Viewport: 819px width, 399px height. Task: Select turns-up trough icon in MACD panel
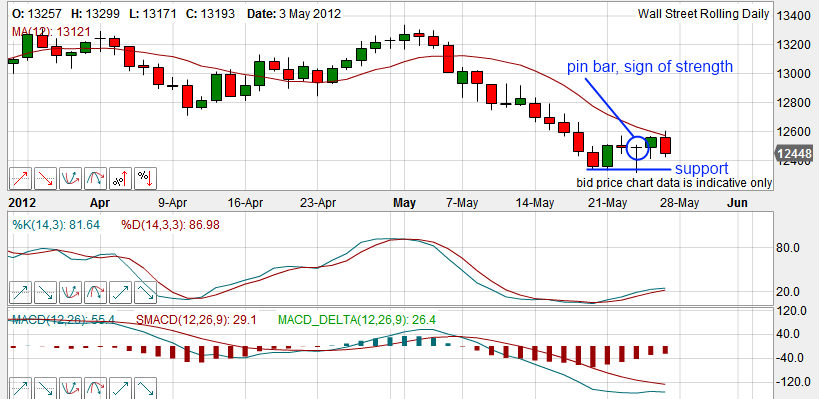coord(71,389)
